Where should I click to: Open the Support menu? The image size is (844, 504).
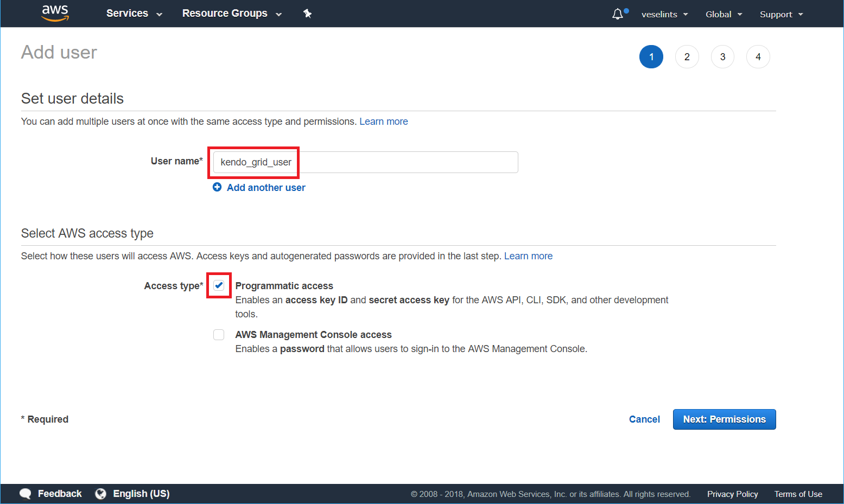click(x=780, y=14)
